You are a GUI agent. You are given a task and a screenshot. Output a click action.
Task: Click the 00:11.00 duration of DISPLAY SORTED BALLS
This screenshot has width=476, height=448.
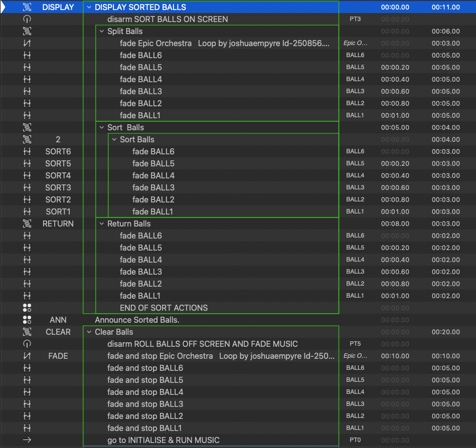click(x=445, y=8)
